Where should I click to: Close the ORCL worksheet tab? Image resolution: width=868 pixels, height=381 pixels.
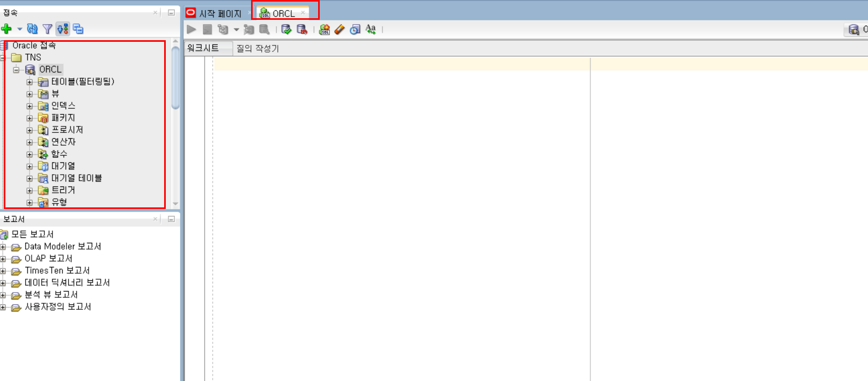pyautogui.click(x=303, y=12)
